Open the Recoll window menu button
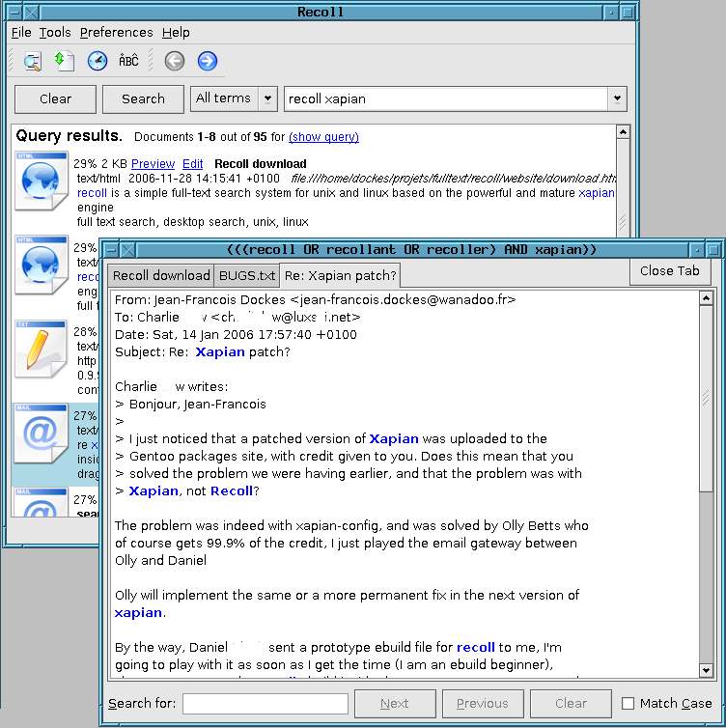726x728 pixels. click(x=15, y=13)
